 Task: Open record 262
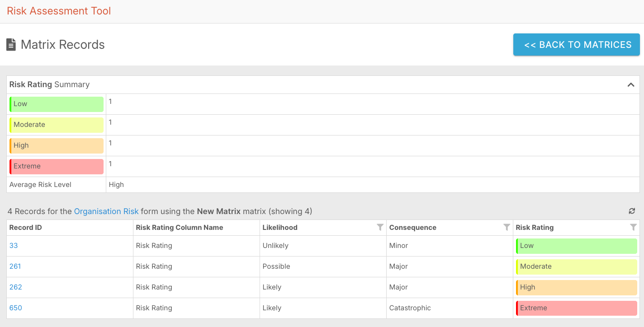pos(16,287)
